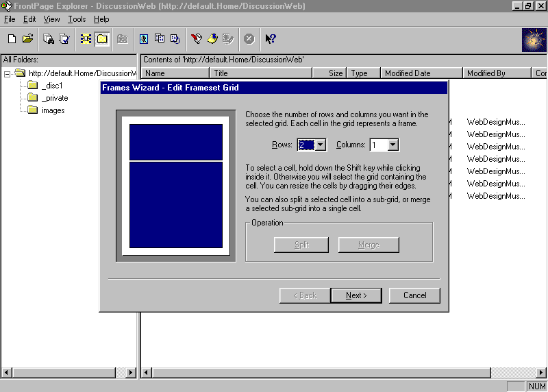This screenshot has height=392, width=548.
Task: Click the All Folders pane right scroll arrow
Action: coord(131,372)
